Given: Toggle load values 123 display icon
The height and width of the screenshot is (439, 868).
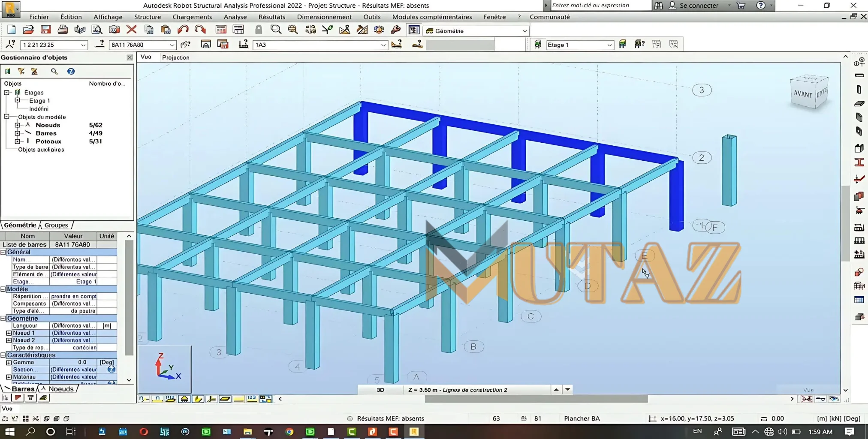Looking at the screenshot, I should point(252,399).
